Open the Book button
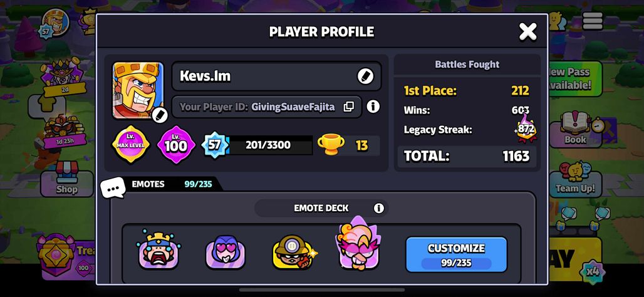 pos(575,130)
